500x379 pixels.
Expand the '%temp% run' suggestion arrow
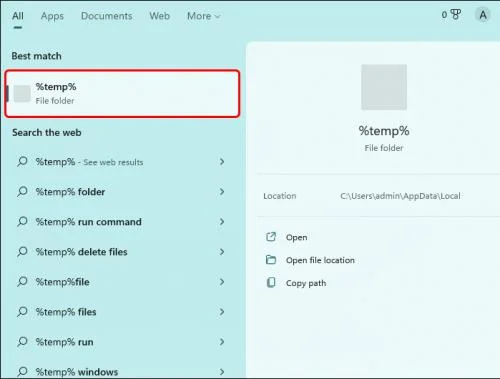[x=222, y=342]
